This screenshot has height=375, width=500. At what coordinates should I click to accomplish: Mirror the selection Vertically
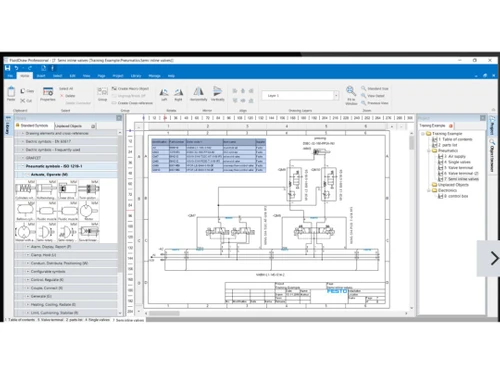pyautogui.click(x=217, y=94)
